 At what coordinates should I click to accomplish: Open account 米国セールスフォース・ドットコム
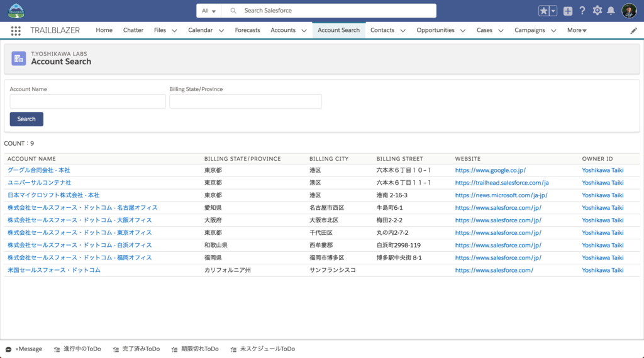(54, 270)
